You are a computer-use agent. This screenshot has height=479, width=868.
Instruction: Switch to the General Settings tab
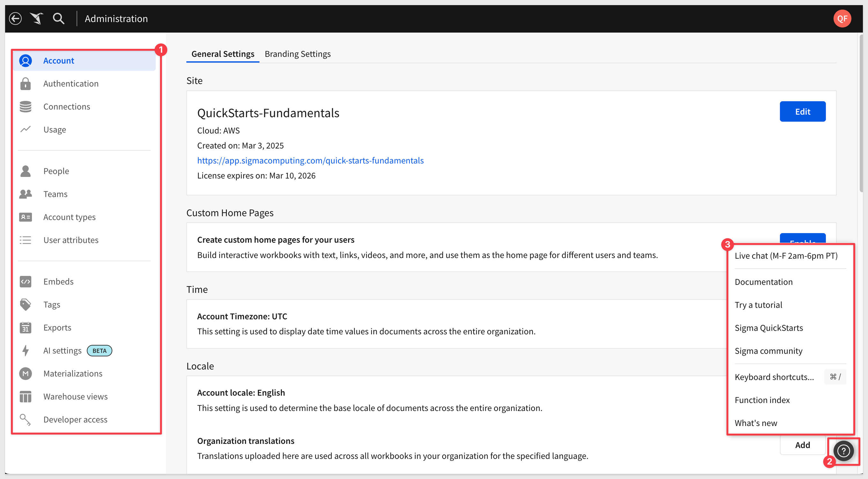[223, 54]
